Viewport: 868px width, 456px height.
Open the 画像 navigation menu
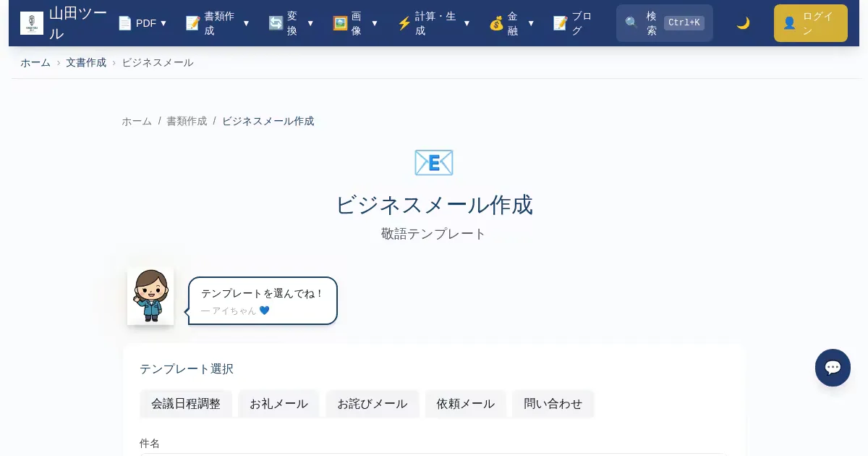(x=355, y=23)
